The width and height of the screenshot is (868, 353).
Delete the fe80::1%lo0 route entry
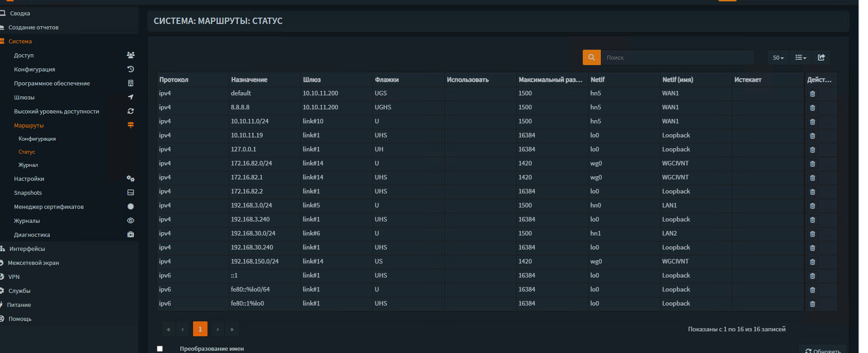click(x=812, y=304)
